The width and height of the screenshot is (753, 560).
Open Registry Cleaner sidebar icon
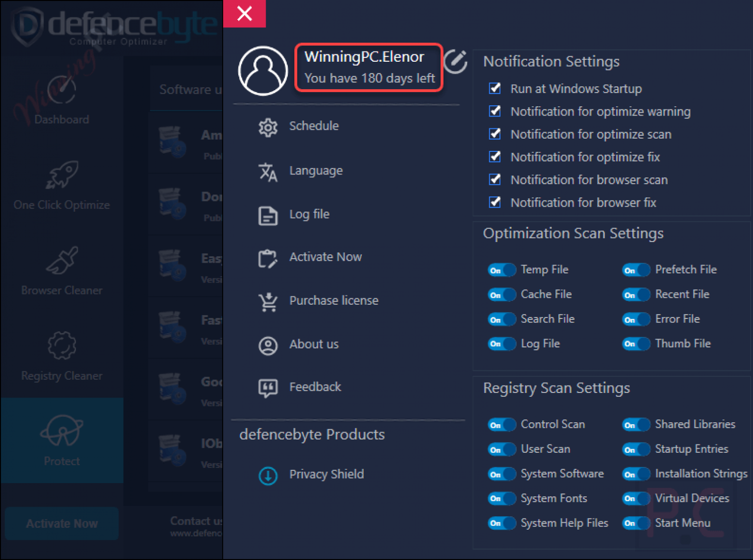pos(62,345)
